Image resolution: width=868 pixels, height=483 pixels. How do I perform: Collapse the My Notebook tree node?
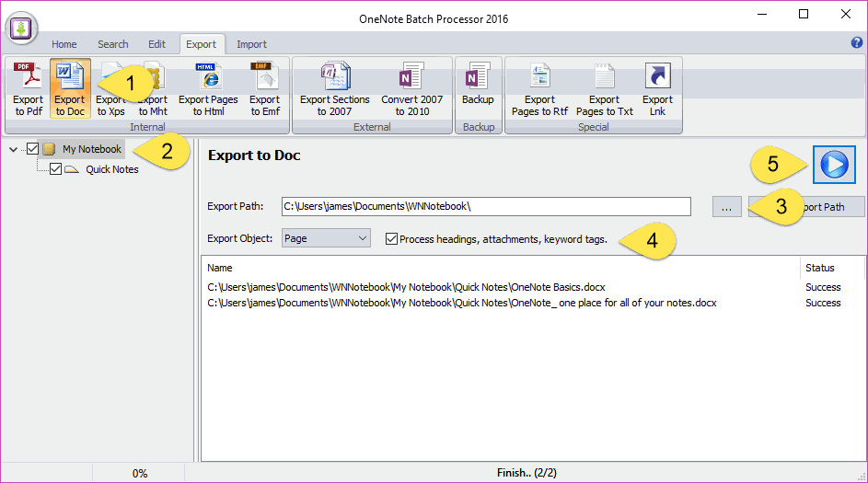point(13,149)
